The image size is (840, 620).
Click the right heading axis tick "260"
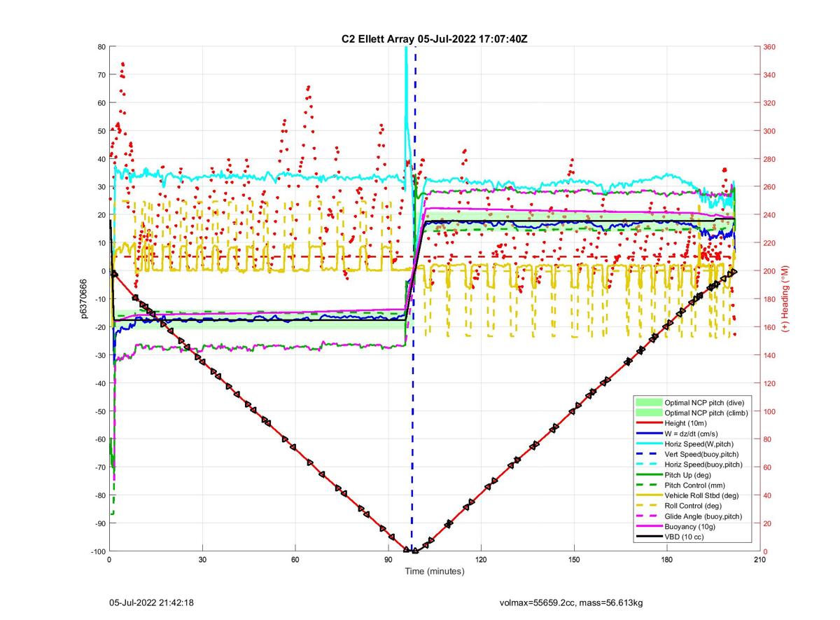(769, 187)
